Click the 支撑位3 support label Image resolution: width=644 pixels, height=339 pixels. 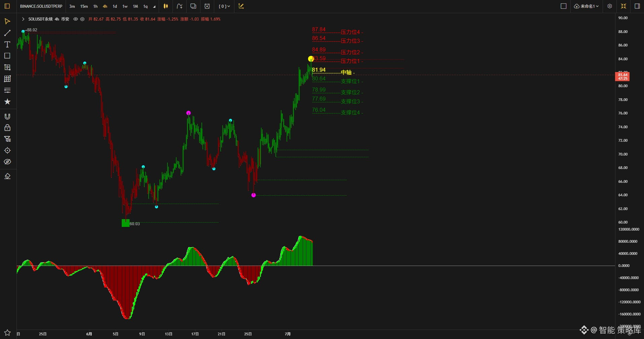(350, 102)
